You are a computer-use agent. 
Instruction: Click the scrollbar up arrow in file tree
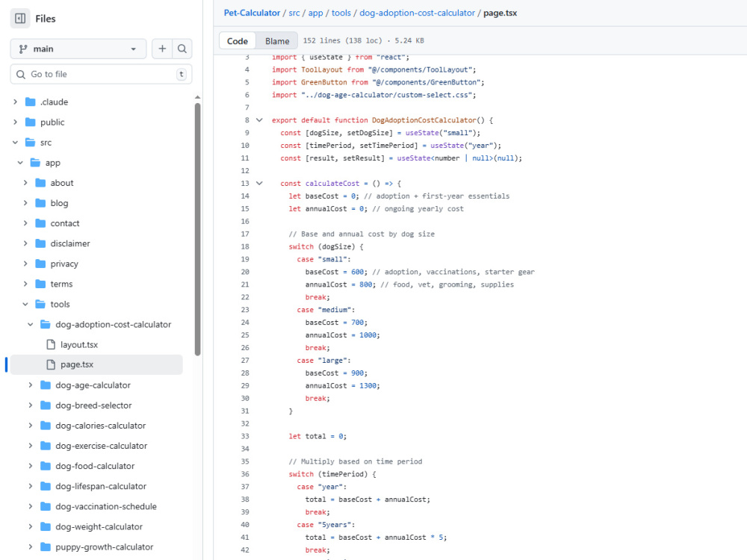pyautogui.click(x=197, y=97)
